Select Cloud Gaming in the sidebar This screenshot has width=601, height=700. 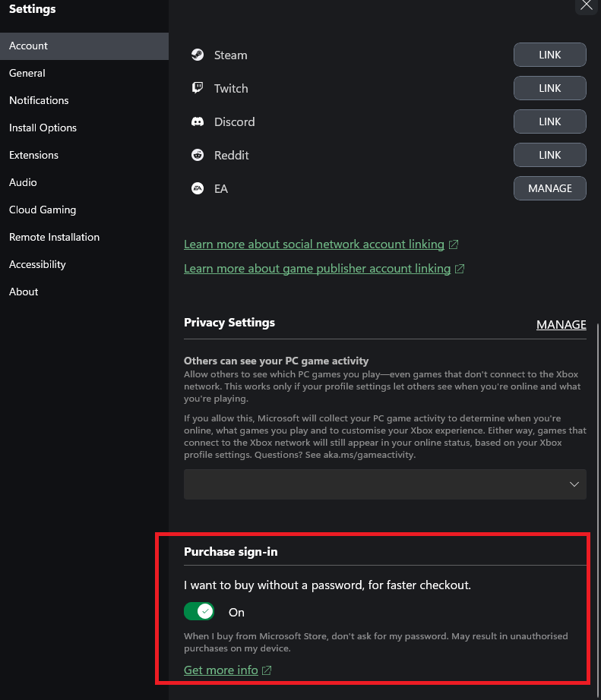click(x=43, y=210)
